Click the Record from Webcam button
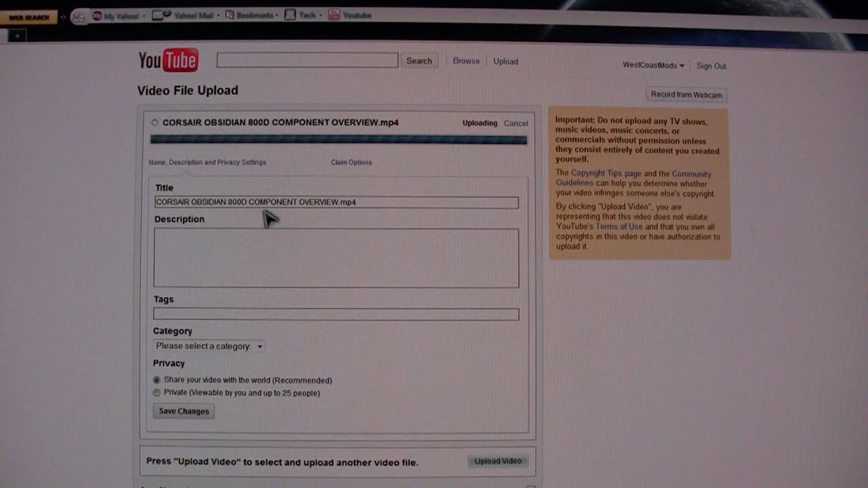Screen dimensions: 868x488 point(686,95)
